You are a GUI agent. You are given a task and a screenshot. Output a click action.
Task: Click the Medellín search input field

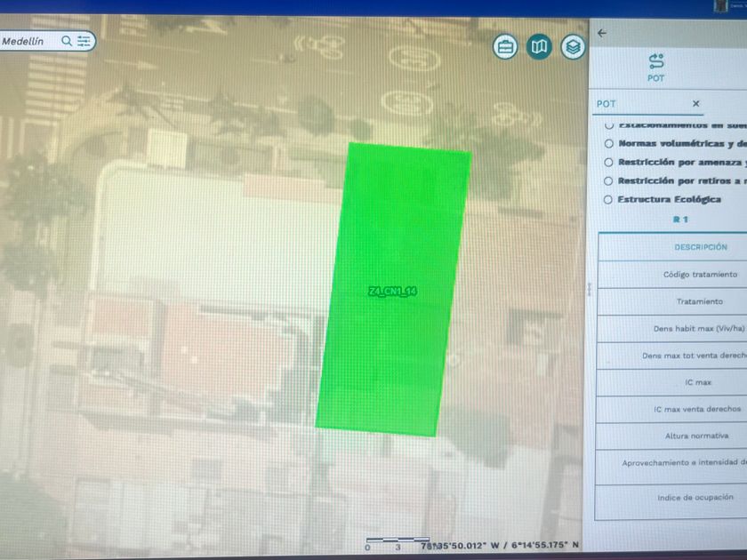click(x=30, y=42)
